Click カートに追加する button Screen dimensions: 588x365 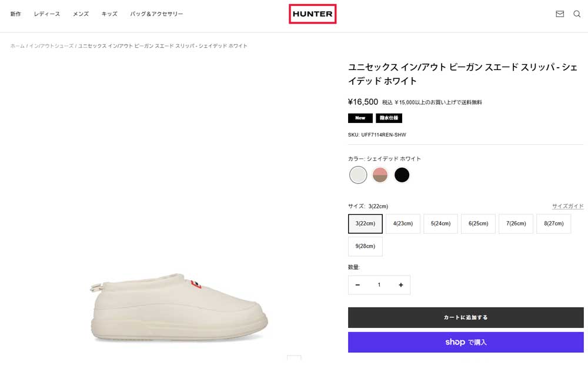[466, 317]
